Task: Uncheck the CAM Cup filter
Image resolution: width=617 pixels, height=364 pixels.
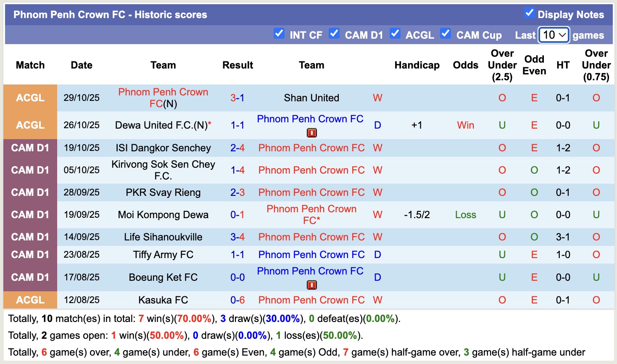Action: [x=446, y=33]
